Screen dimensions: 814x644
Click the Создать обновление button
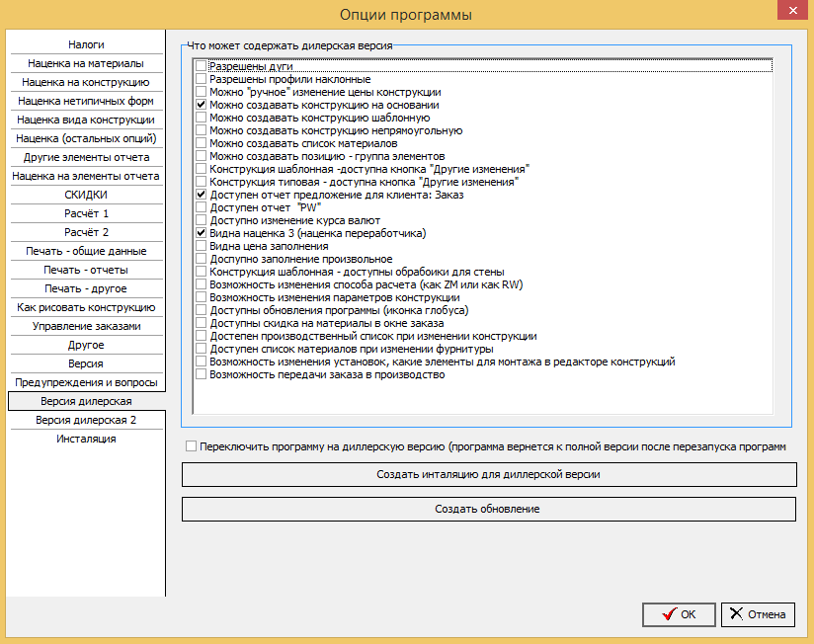click(489, 509)
